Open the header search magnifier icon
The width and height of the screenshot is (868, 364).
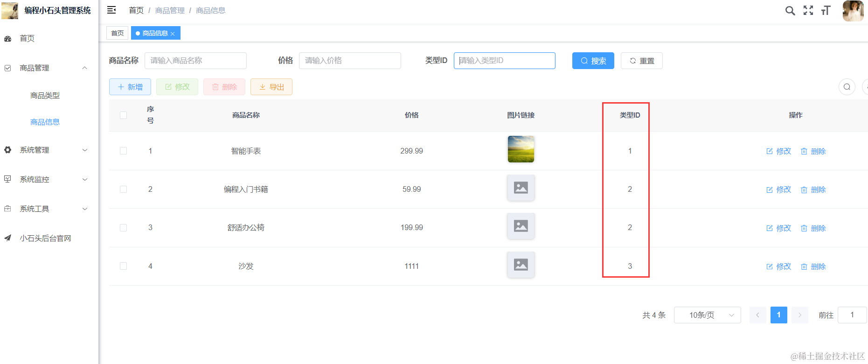(x=790, y=10)
